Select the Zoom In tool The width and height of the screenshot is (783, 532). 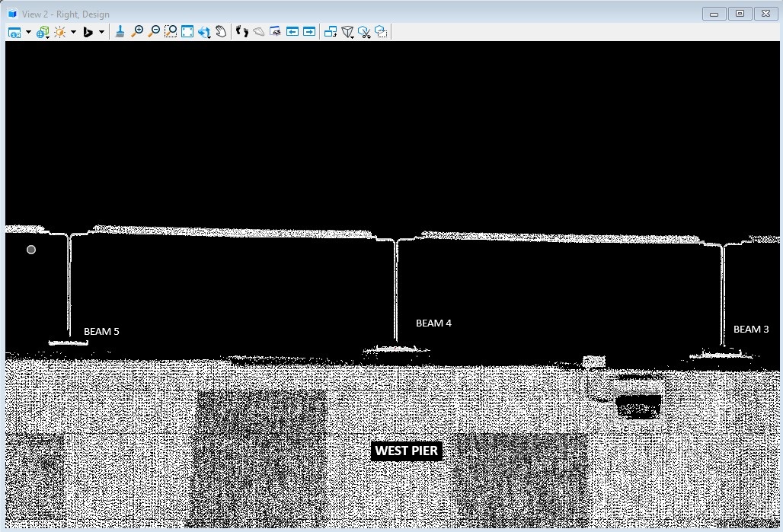pyautogui.click(x=137, y=31)
